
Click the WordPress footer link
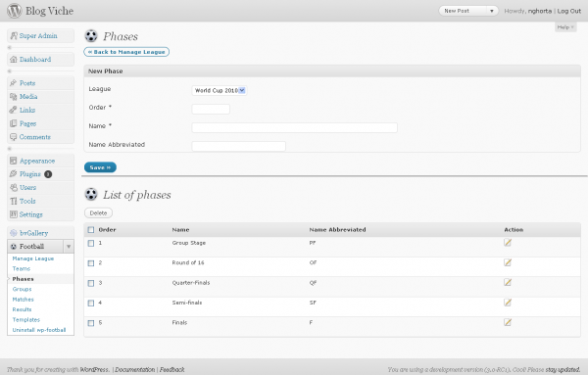point(94,369)
